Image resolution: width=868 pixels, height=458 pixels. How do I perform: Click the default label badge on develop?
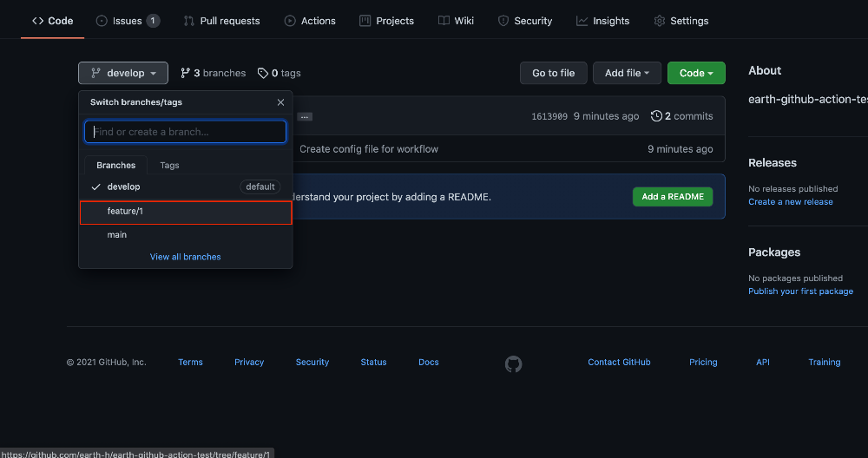[260, 187]
